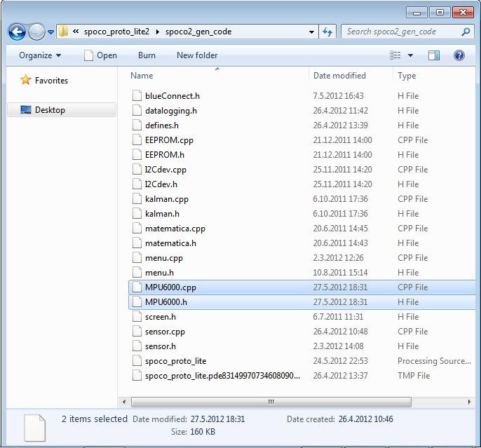Select the matematica.cpp file icon
The width and height of the screenshot is (481, 448).
(137, 228)
